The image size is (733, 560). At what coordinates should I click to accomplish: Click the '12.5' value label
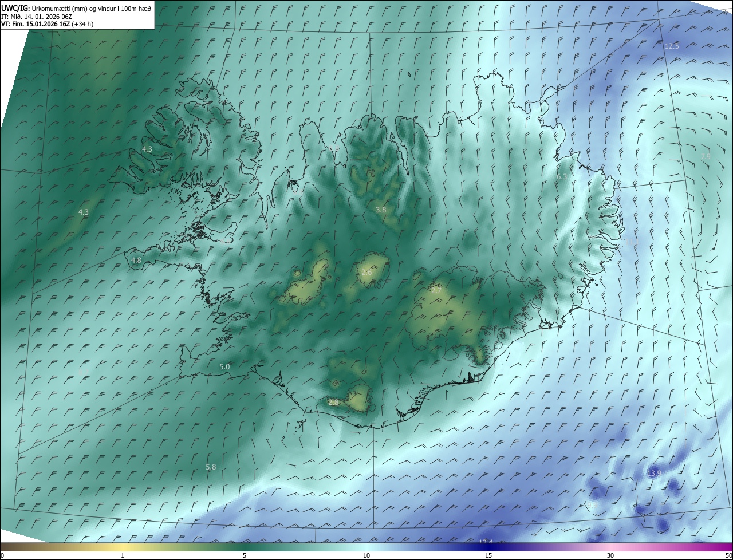[x=672, y=46]
